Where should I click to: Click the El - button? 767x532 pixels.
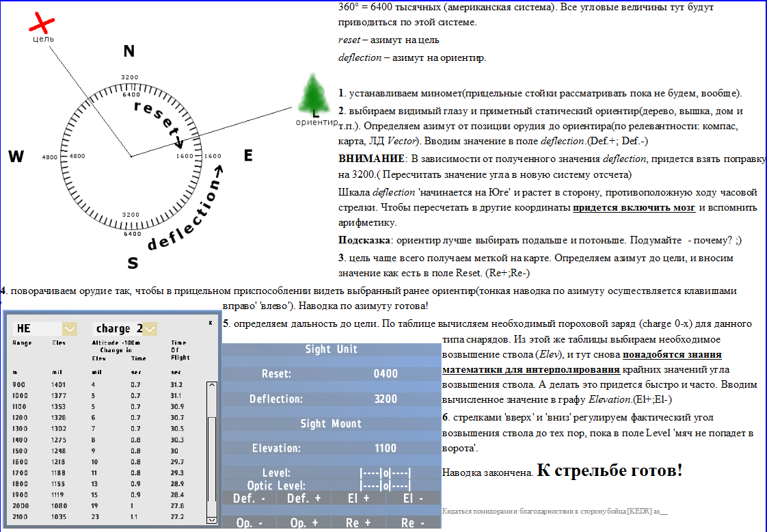click(414, 498)
